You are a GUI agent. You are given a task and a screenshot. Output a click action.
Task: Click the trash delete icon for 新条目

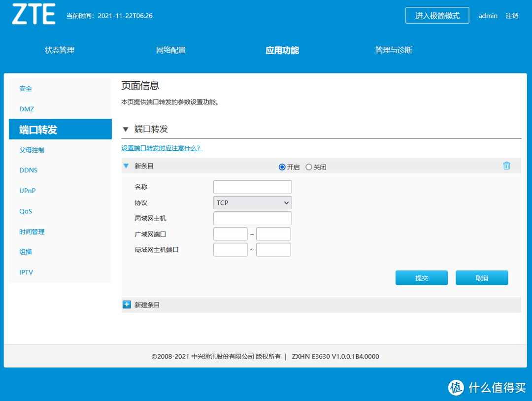click(x=506, y=166)
